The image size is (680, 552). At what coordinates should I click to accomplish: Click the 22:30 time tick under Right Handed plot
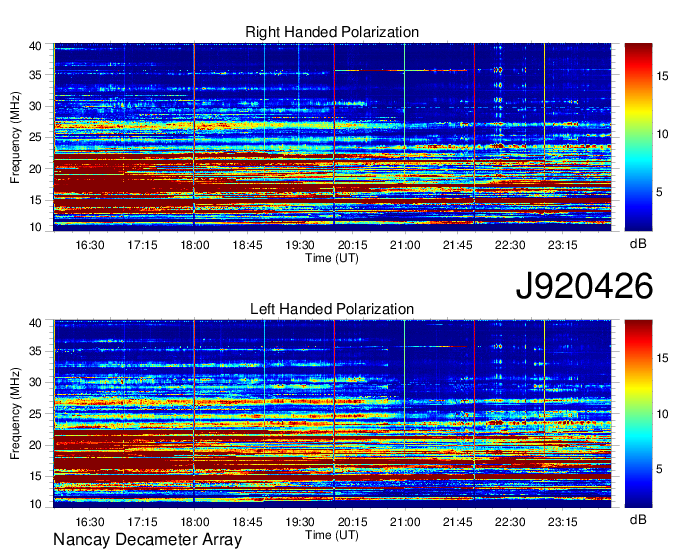510,245
